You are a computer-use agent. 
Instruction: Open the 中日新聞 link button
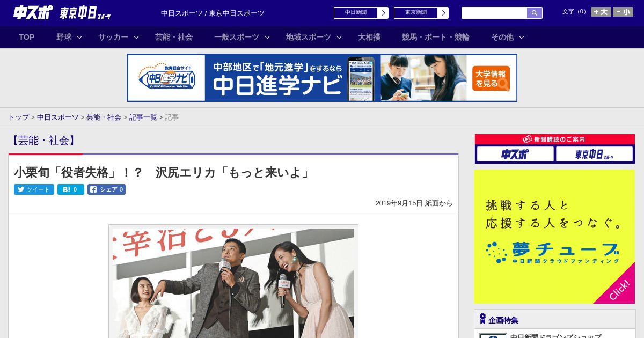(x=356, y=13)
